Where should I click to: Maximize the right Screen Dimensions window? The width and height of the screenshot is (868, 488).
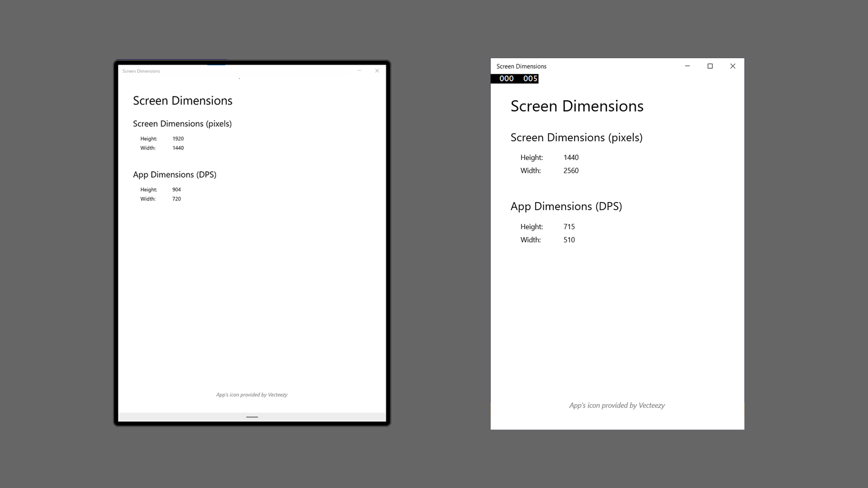710,66
